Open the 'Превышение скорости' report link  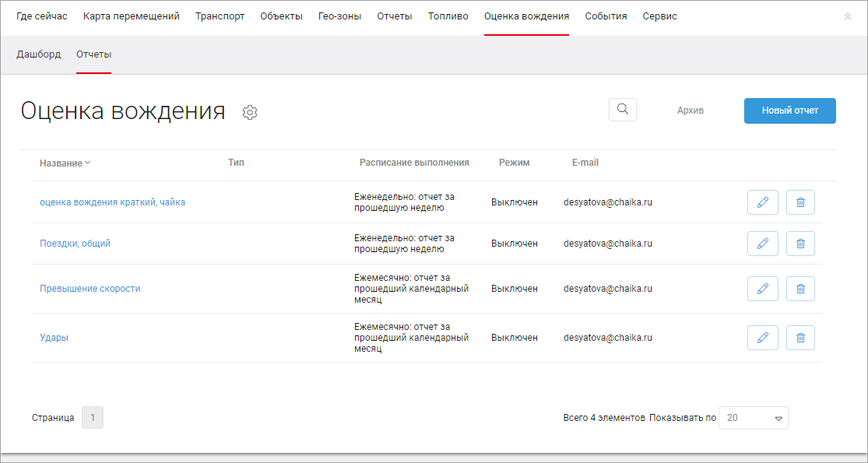pos(90,289)
